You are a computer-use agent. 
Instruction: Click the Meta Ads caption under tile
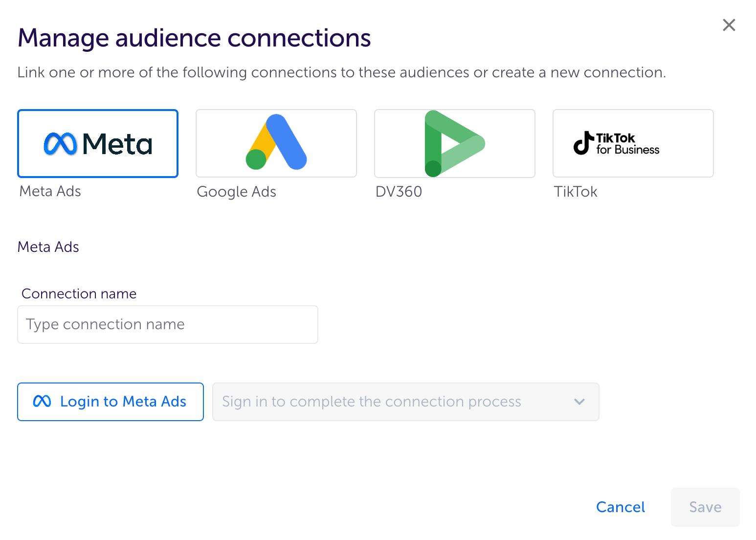(x=50, y=191)
